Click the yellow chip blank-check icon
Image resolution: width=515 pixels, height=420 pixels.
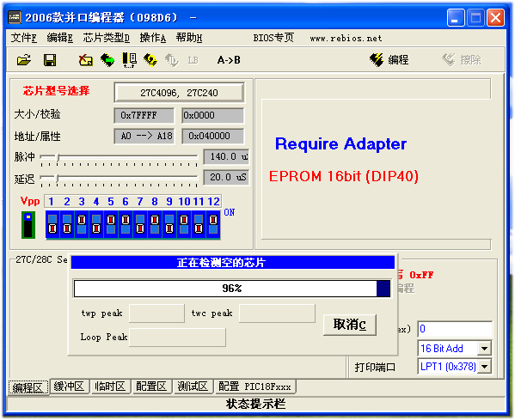150,60
